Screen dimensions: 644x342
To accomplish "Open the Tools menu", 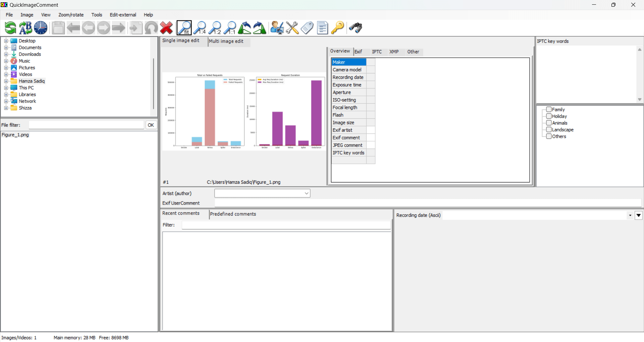I will (97, 15).
